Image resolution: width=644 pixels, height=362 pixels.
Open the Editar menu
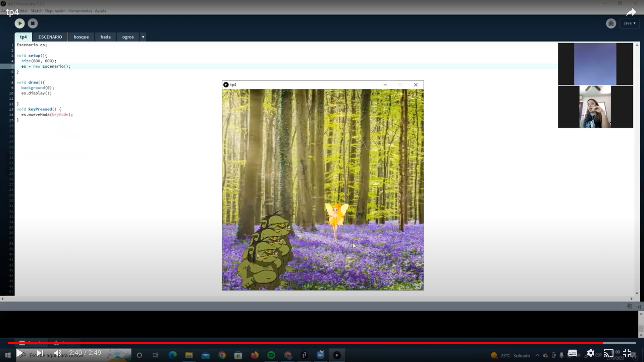pos(23,11)
